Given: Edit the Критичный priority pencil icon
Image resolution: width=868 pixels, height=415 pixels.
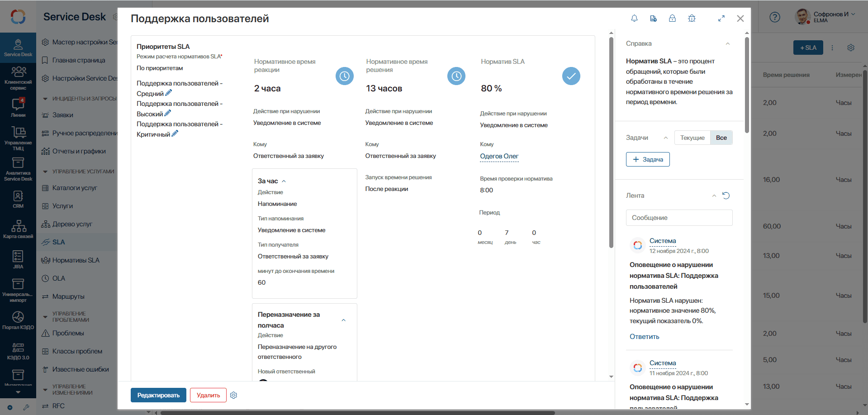Looking at the screenshot, I should tap(175, 134).
